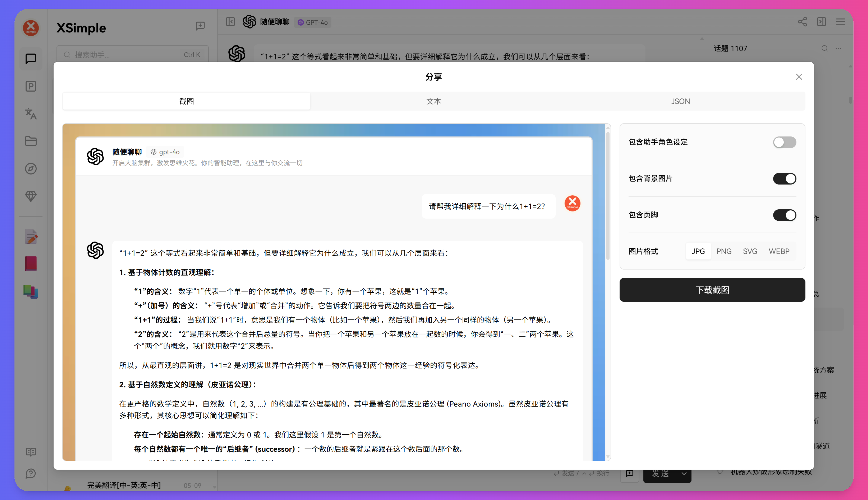Open the chat conversations panel
Viewport: 868px width, 500px height.
(x=31, y=58)
